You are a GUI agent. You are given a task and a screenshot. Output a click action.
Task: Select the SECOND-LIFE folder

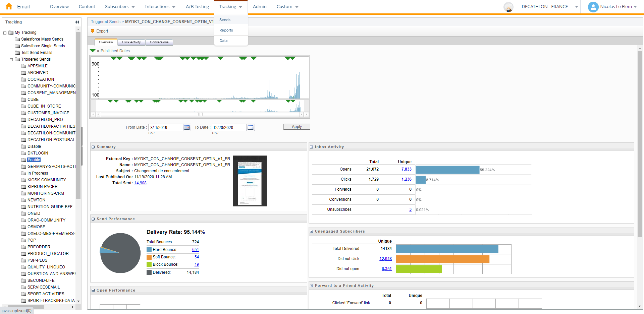41,280
